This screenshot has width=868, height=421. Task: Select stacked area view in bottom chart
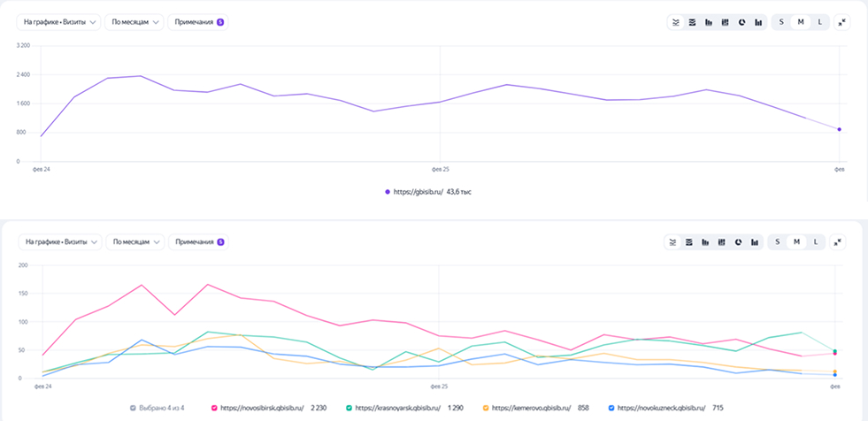click(690, 241)
